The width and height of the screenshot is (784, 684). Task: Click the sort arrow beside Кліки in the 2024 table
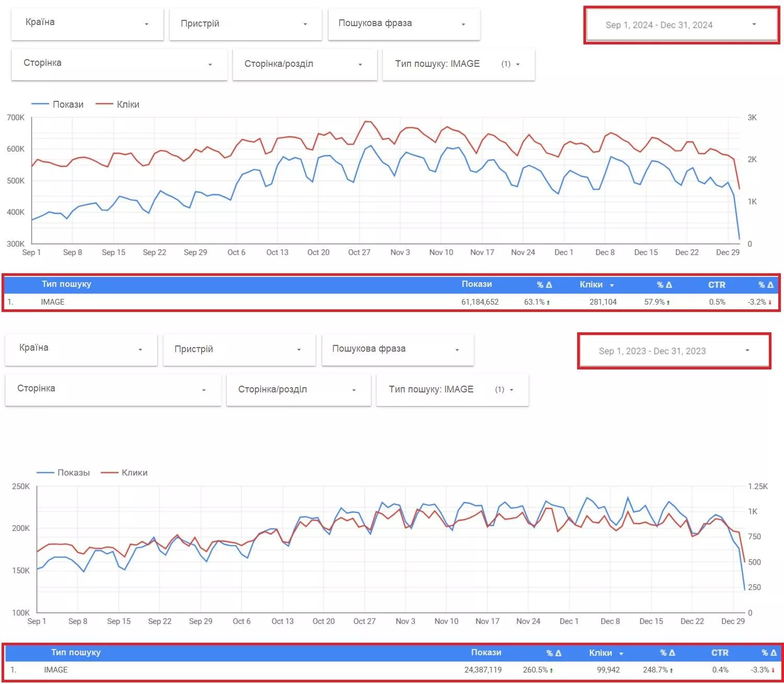click(x=612, y=285)
